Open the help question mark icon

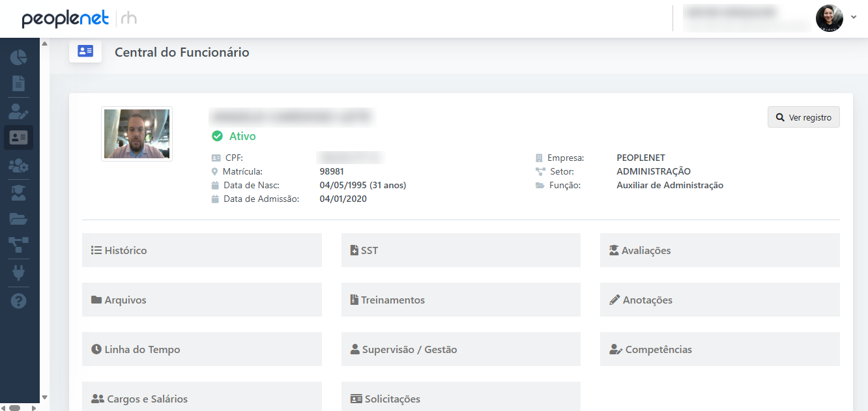[x=18, y=301]
